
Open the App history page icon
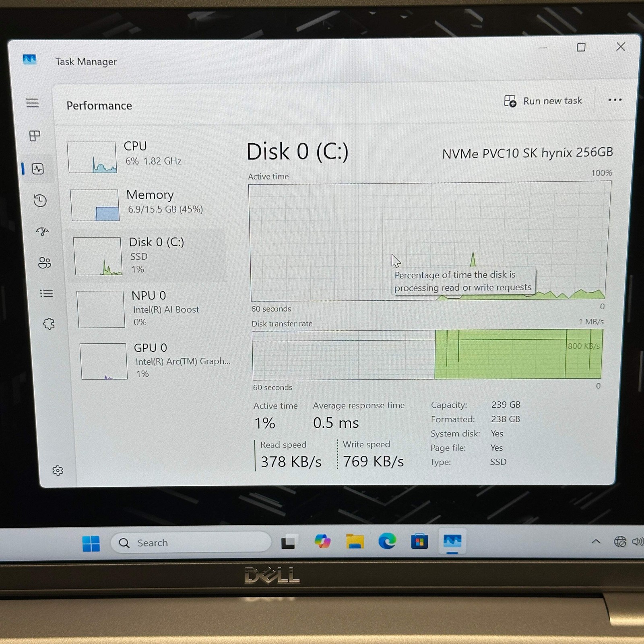40,200
